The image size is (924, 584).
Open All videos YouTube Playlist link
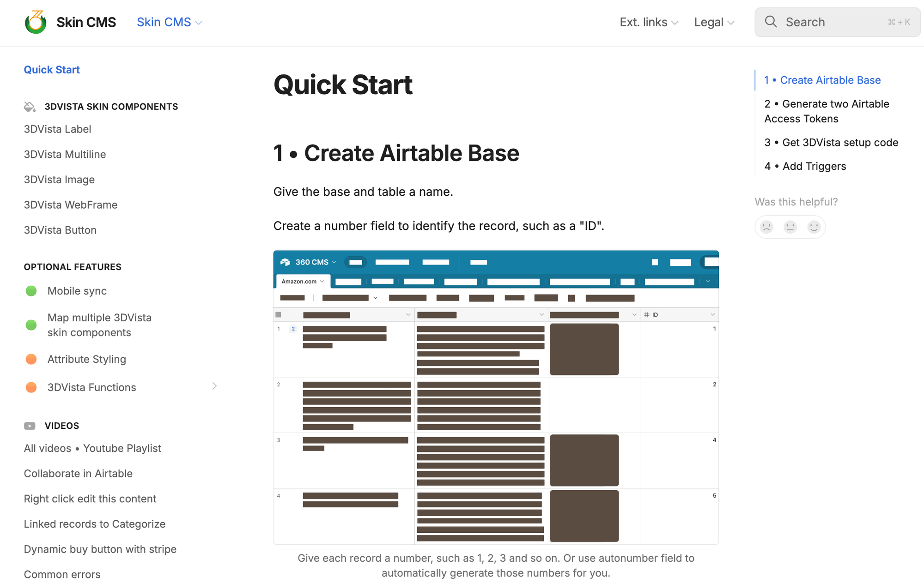tap(93, 448)
